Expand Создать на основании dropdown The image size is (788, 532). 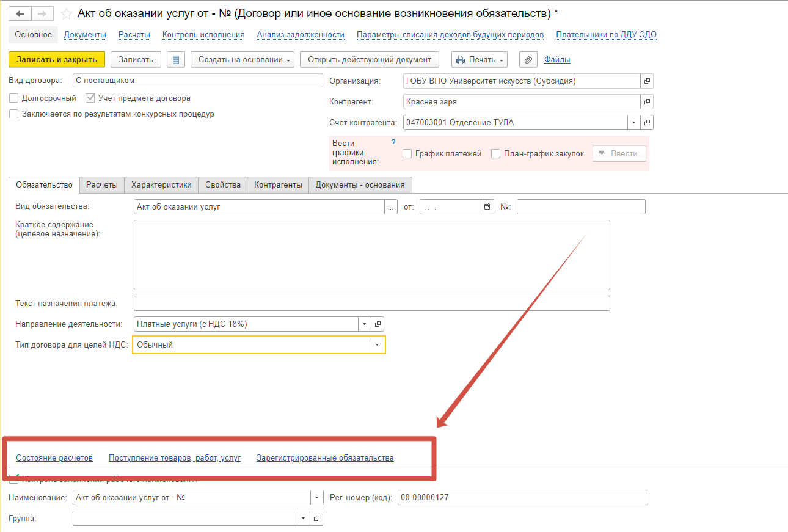[243, 59]
